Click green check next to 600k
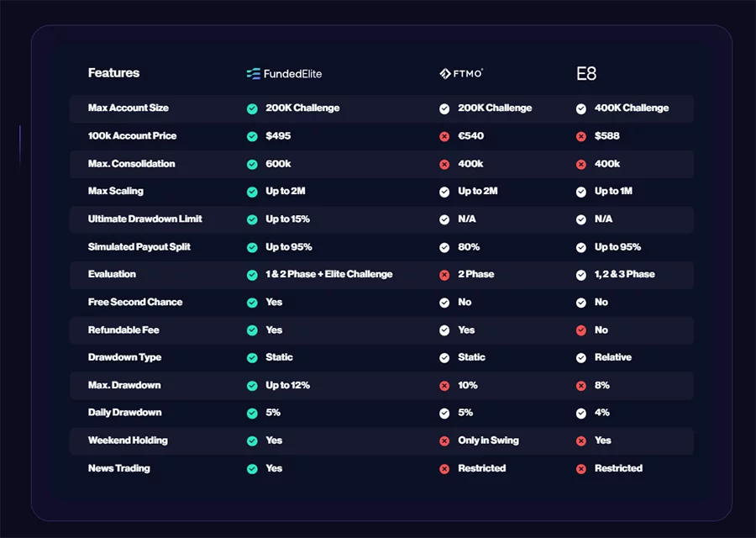Viewport: 756px width, 538px height. pos(252,165)
